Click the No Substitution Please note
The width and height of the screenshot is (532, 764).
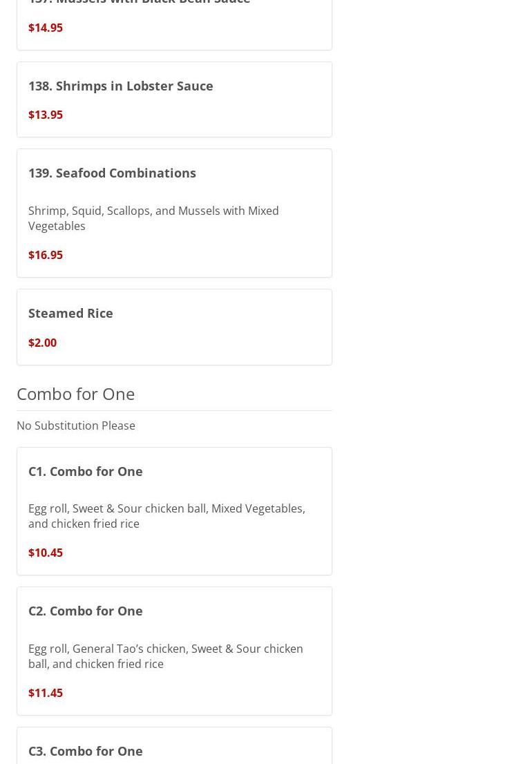[76, 426]
